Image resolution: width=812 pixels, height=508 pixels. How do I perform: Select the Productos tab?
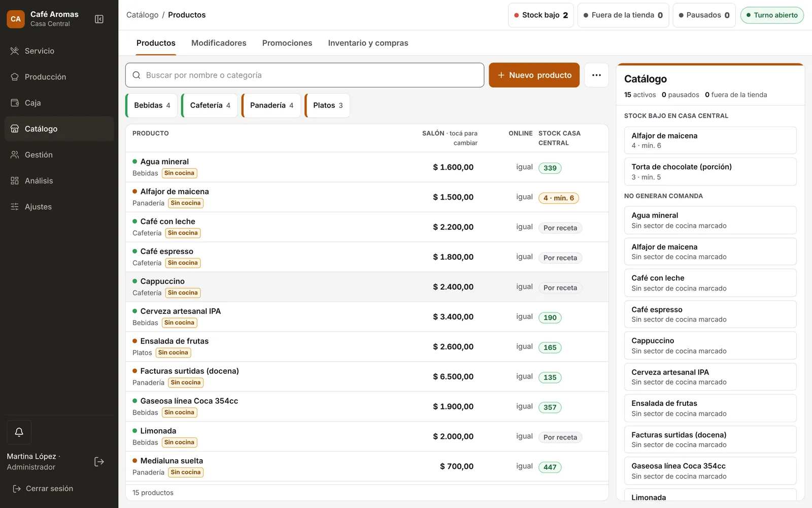point(156,43)
